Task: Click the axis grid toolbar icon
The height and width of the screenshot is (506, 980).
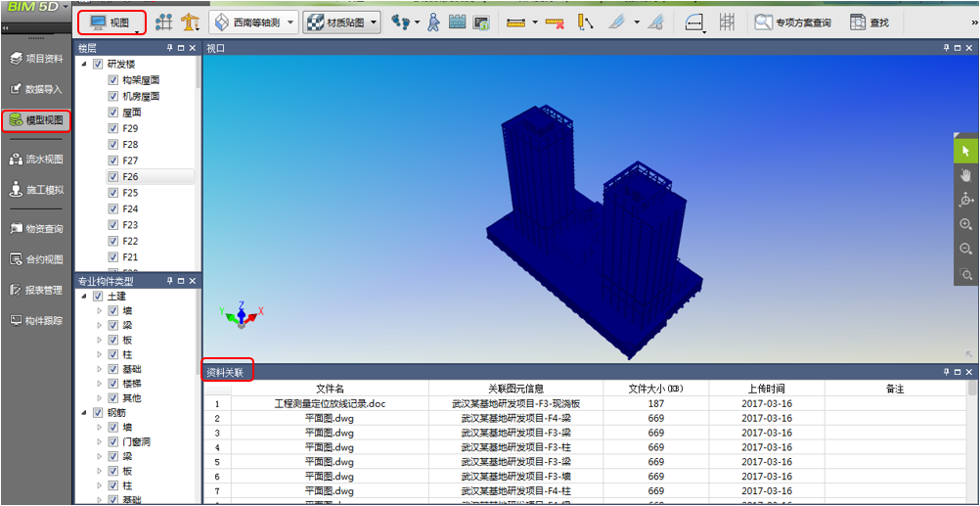Action: point(163,23)
